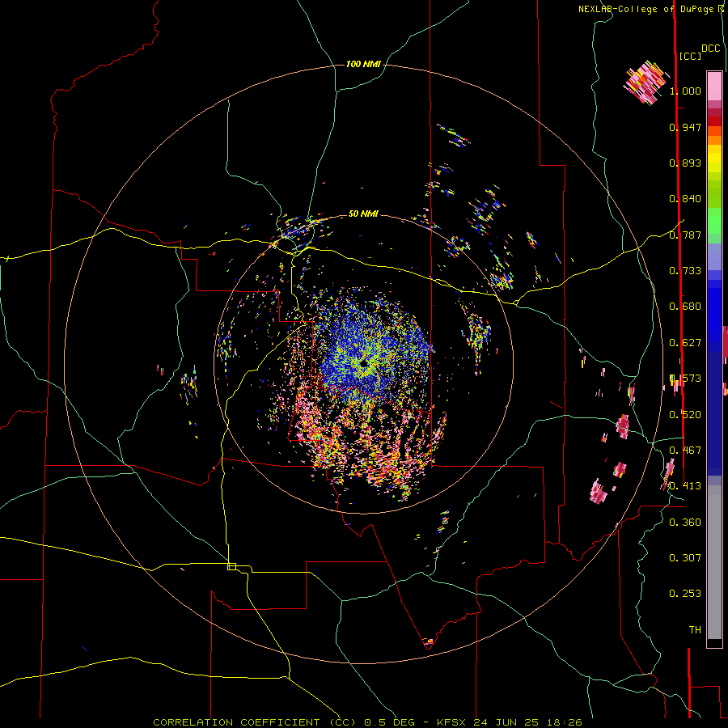Click the dark radar site dot at center
728x728 pixels.
364,363
